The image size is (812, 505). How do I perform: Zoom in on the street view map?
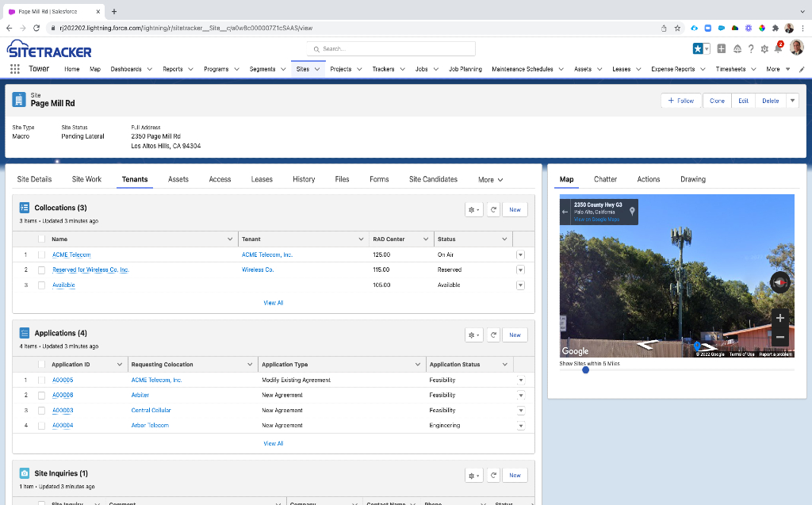pos(780,318)
